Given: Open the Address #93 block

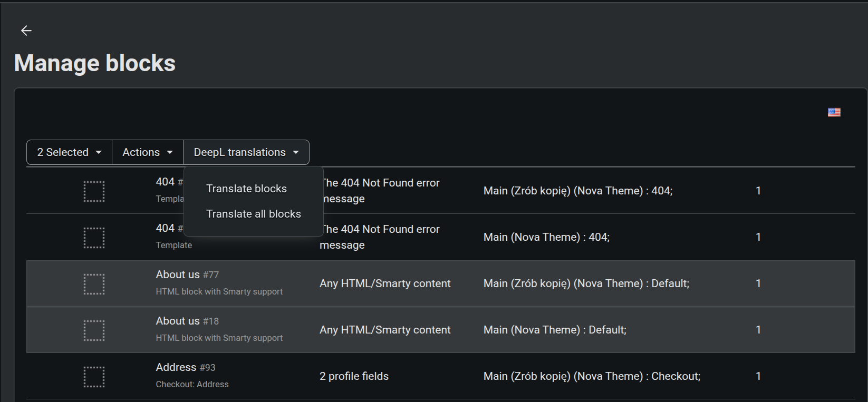Looking at the screenshot, I should [176, 367].
